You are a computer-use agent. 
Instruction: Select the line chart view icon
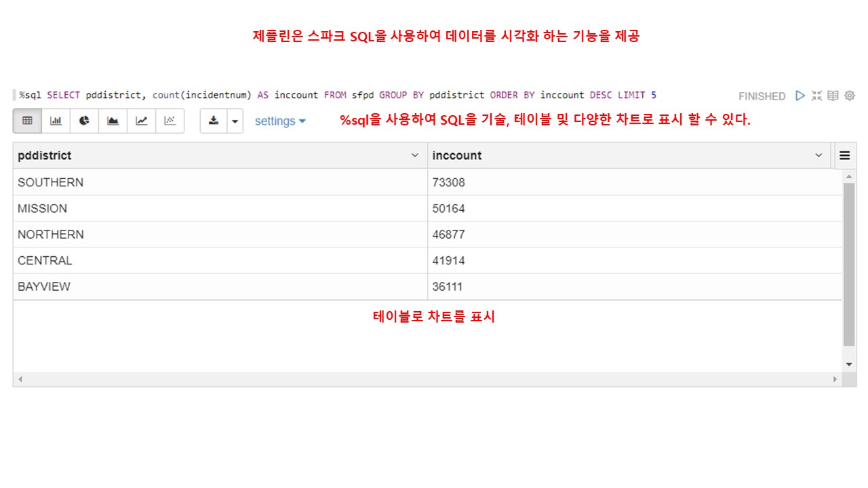[x=141, y=121]
